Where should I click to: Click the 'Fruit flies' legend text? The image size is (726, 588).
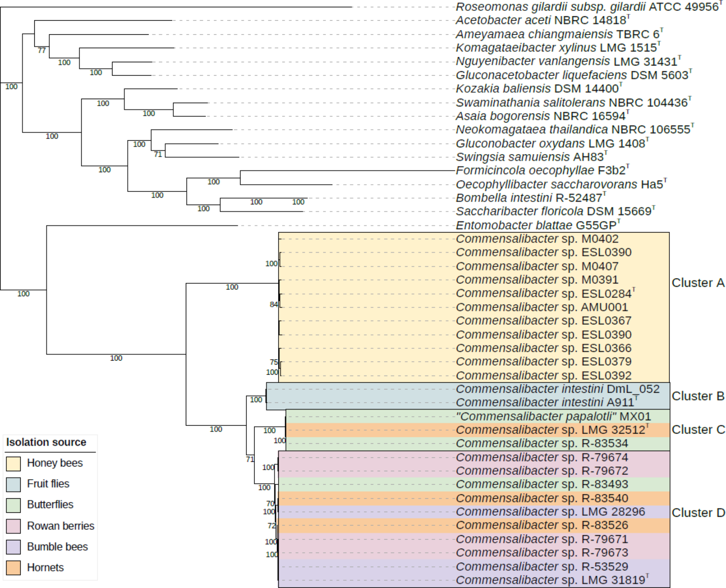pyautogui.click(x=48, y=484)
